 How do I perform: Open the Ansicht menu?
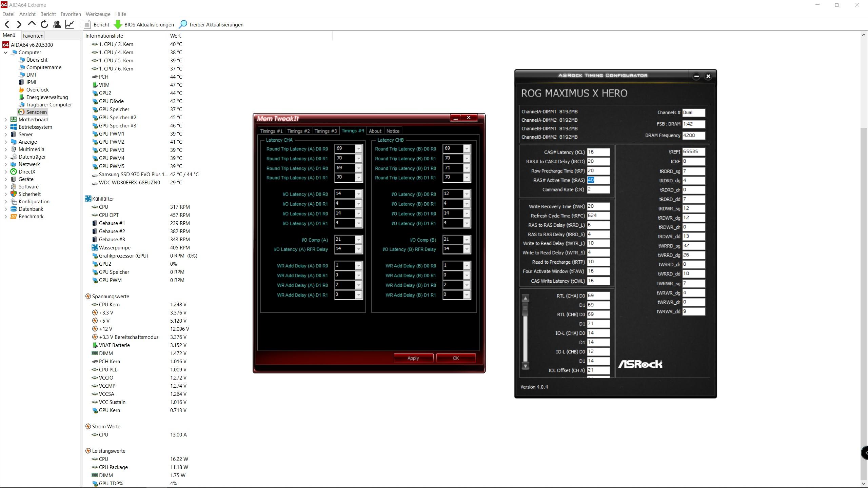(x=27, y=14)
